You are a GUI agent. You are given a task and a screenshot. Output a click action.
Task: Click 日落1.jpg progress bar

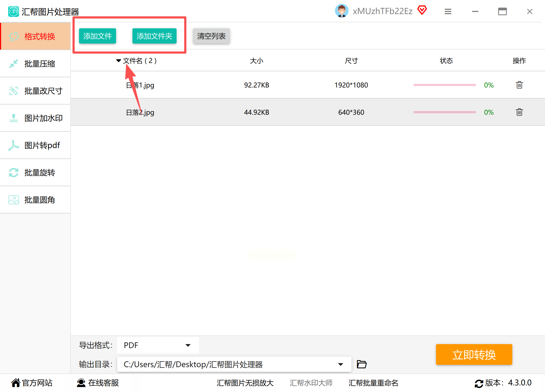pyautogui.click(x=444, y=85)
